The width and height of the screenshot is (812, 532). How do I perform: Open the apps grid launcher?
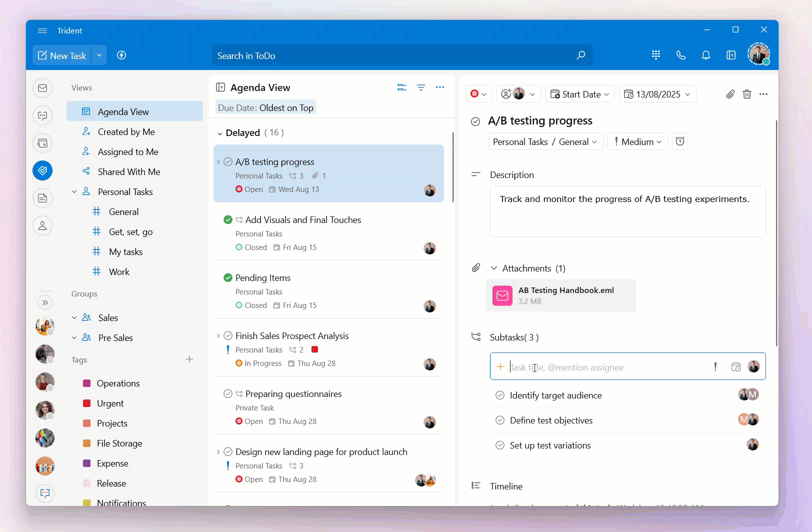tap(656, 55)
